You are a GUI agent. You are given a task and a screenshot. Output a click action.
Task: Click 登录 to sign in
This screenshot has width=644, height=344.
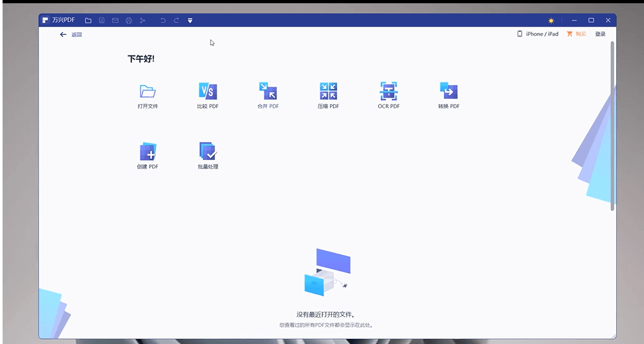600,34
